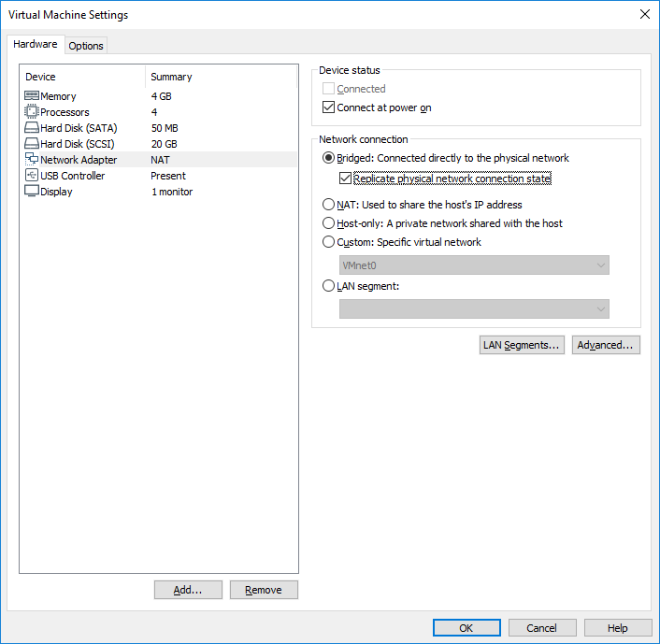Click the 50 MB disk summary
This screenshot has width=660, height=644.
click(x=165, y=128)
